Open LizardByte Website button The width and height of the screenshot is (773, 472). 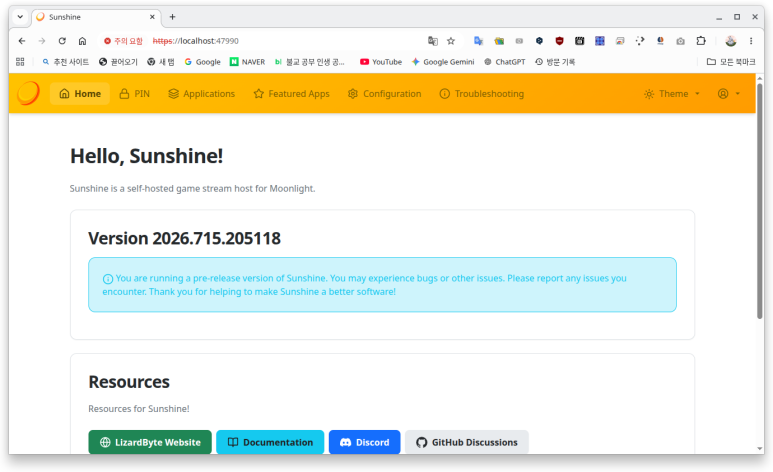150,442
